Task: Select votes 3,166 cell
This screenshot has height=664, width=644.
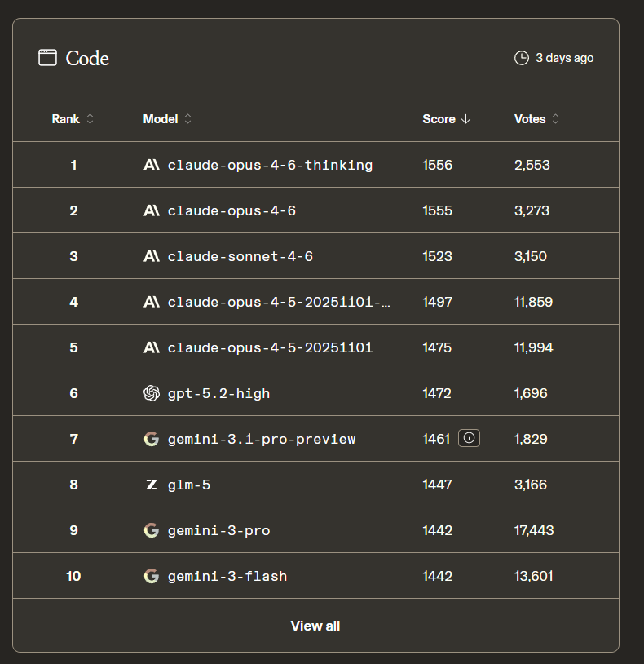Action: pyautogui.click(x=531, y=485)
